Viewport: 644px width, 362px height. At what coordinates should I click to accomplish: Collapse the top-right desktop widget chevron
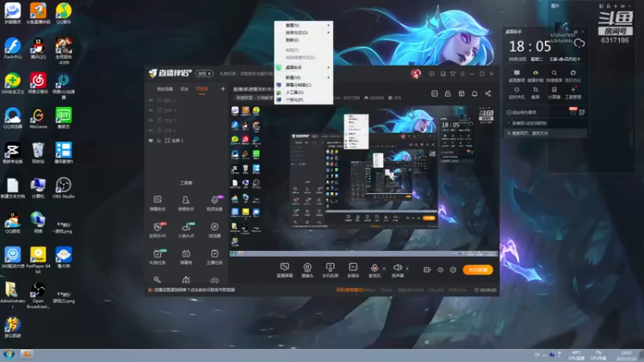coord(630,6)
